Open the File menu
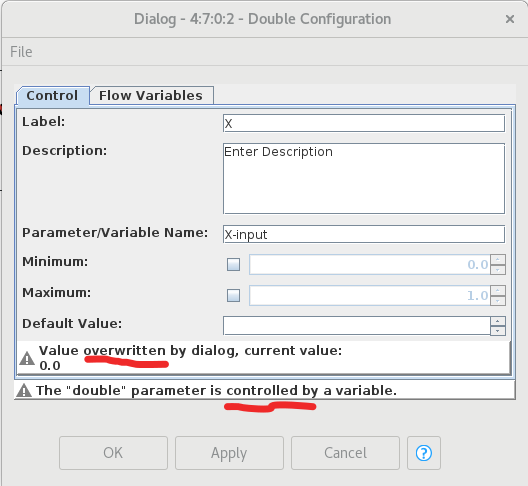This screenshot has height=486, width=528. click(21, 52)
